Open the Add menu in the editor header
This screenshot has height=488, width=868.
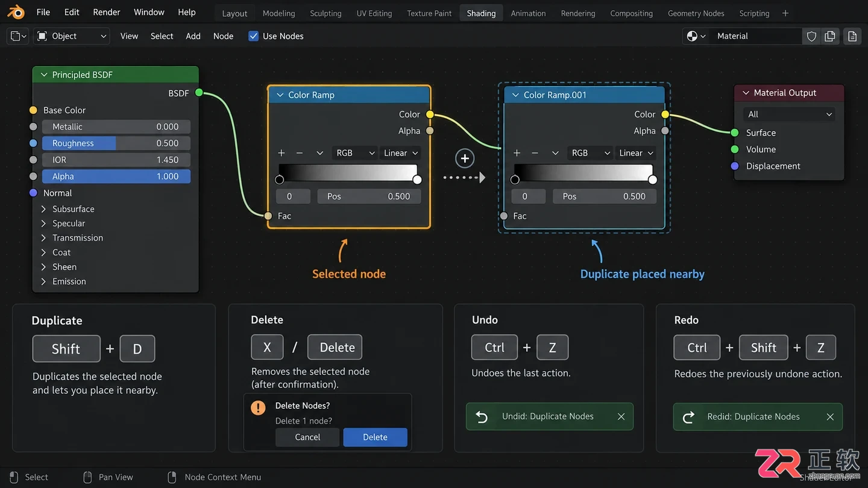point(193,36)
